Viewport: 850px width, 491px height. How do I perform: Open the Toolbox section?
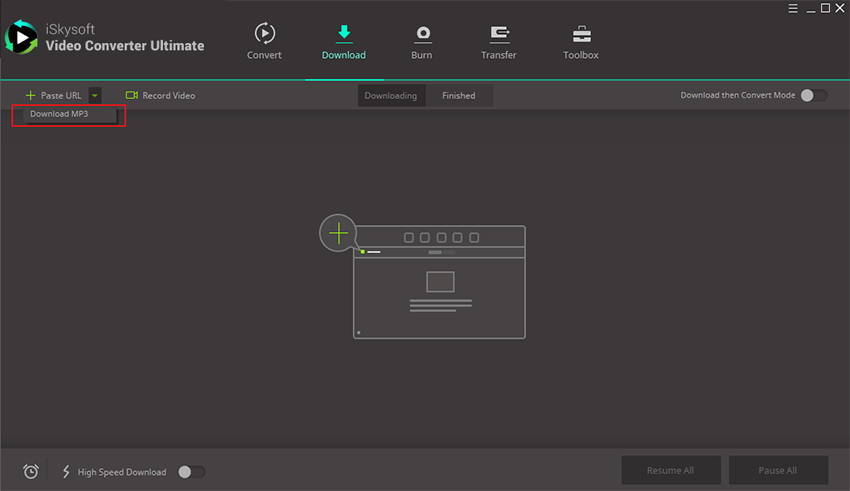click(580, 34)
